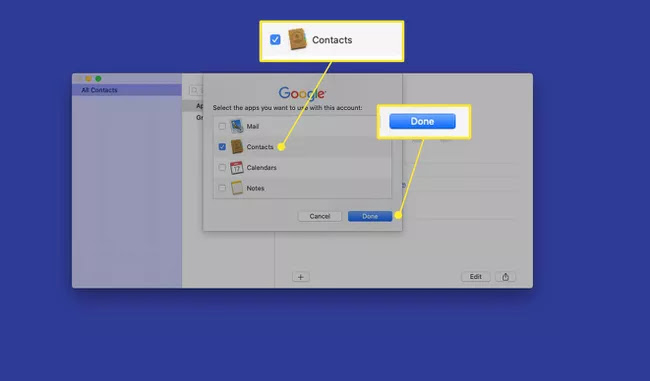Select the Notes row label
This screenshot has width=650, height=381.
tap(255, 188)
